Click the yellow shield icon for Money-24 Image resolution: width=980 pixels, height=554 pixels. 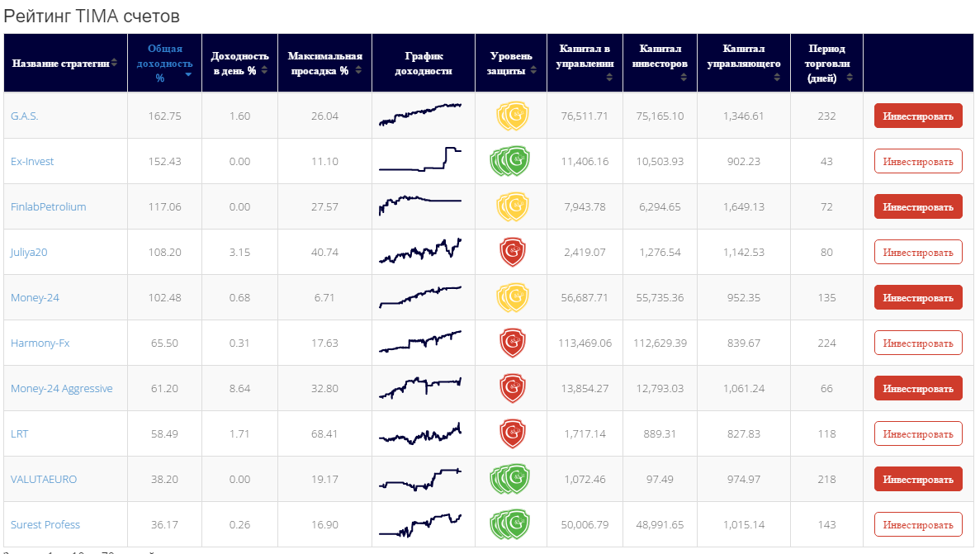512,298
